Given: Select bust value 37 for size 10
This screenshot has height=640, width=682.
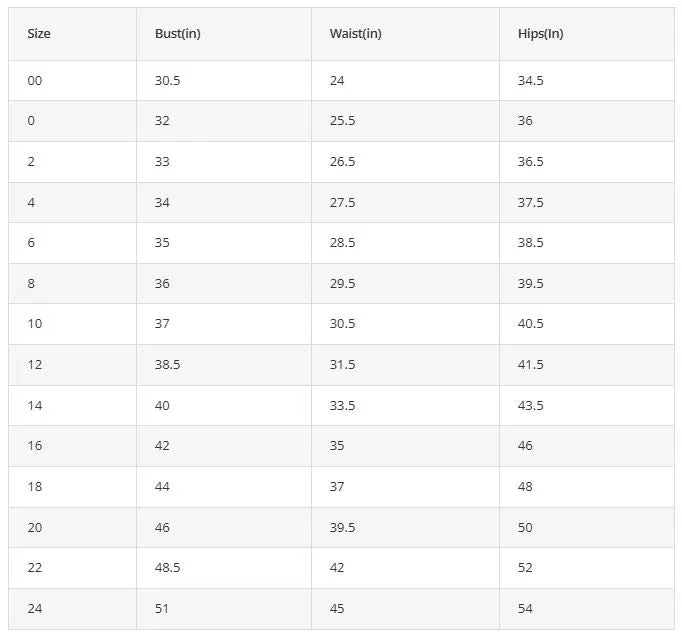Looking at the screenshot, I should [162, 323].
